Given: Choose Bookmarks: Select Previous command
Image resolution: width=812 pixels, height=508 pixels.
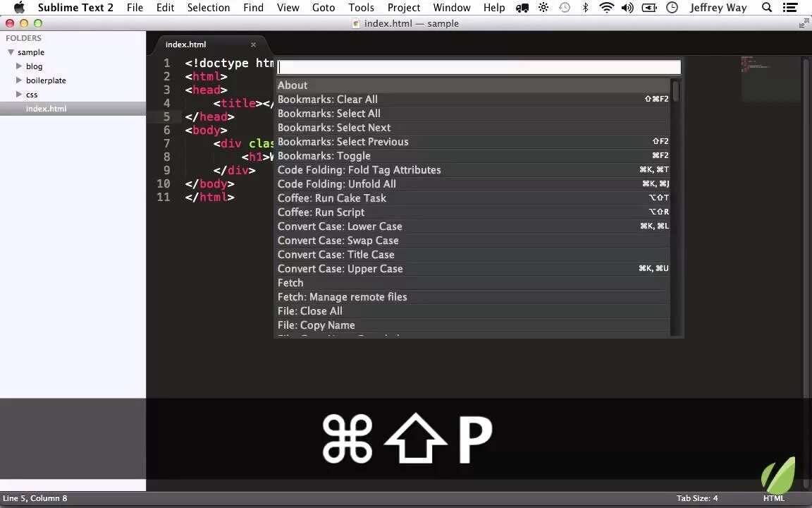Looking at the screenshot, I should pyautogui.click(x=474, y=142).
